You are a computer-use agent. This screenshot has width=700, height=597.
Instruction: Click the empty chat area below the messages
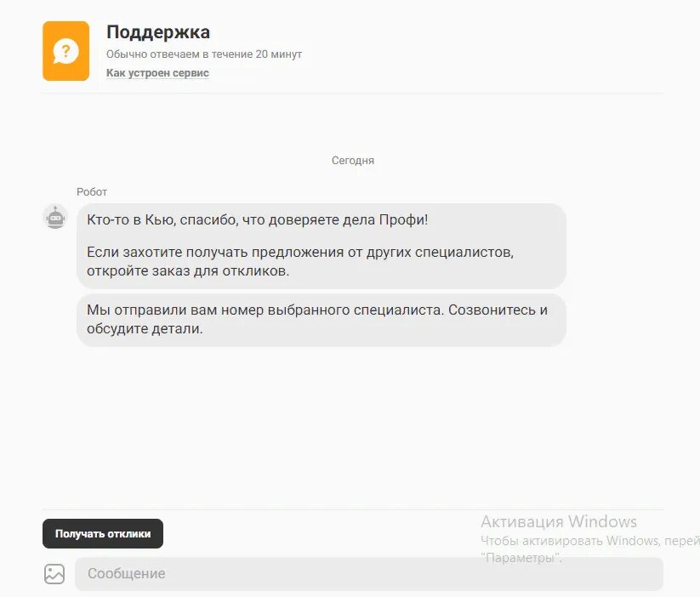(x=353, y=424)
